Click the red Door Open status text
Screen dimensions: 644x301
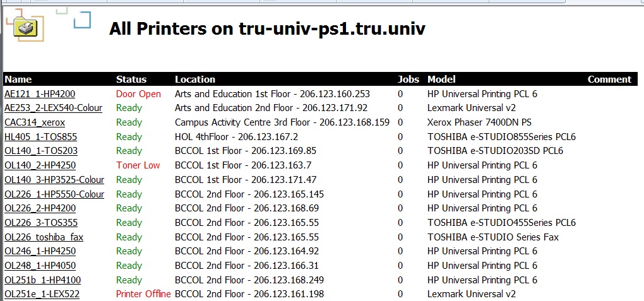pyautogui.click(x=138, y=94)
